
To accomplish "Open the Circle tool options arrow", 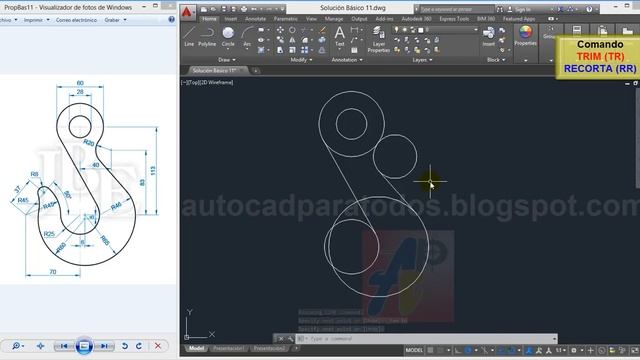I will coord(228,49).
